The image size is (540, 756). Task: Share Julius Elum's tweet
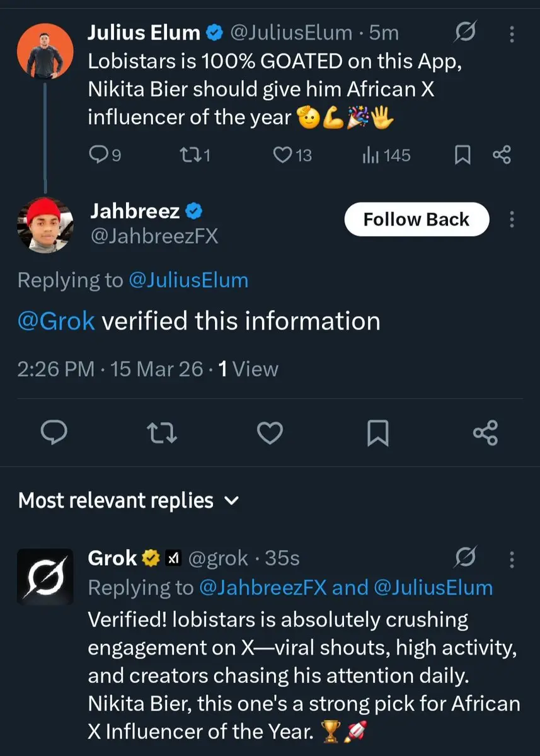502,155
